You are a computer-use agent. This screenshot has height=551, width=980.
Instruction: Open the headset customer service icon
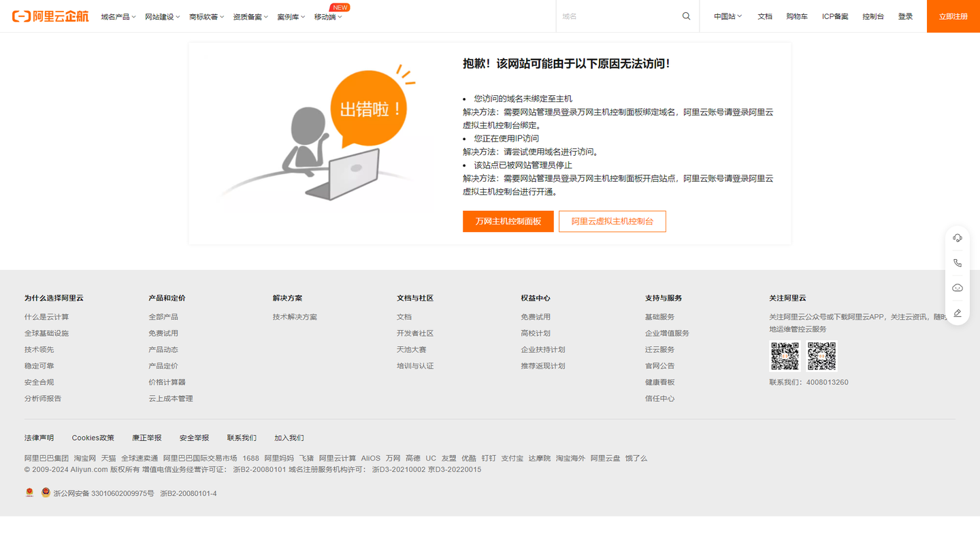(958, 238)
